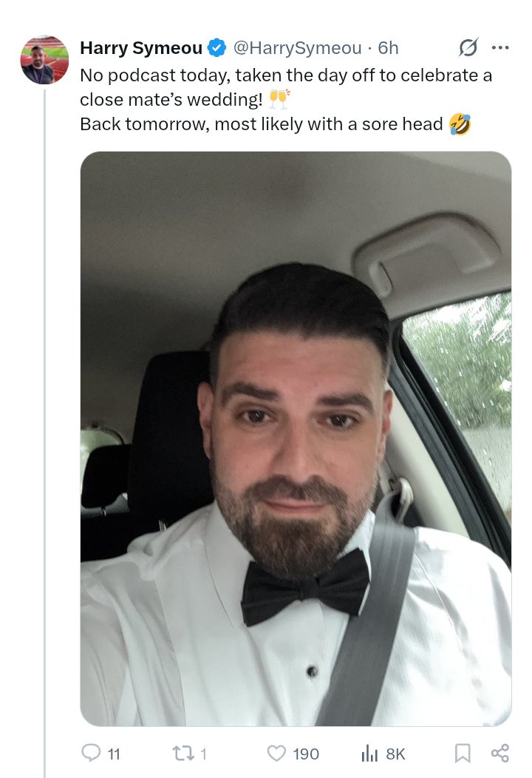Click the 11 replies count

coord(114,754)
